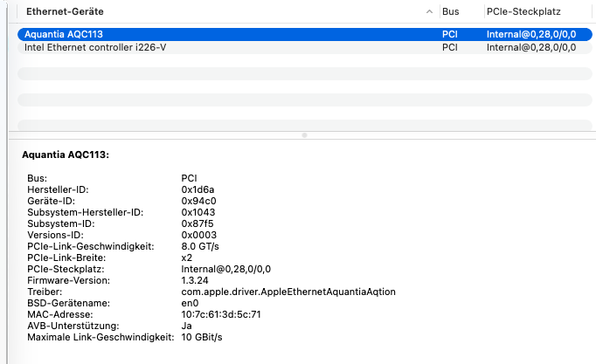The width and height of the screenshot is (596, 364).
Task: Sort by Bus column header
Action: click(450, 11)
